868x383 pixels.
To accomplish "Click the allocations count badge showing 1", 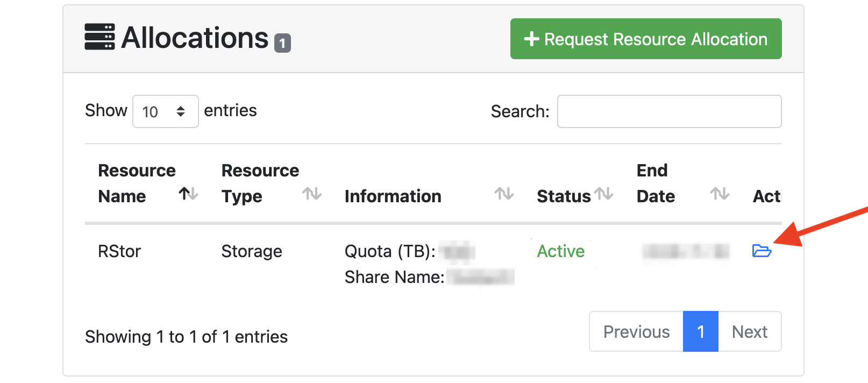I will point(282,42).
